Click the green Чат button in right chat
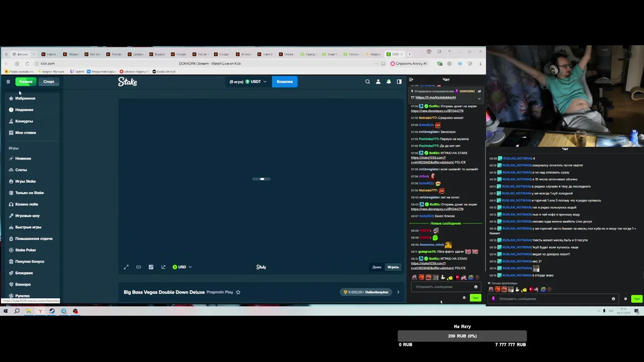This screenshot has width=644, height=362. (x=636, y=299)
